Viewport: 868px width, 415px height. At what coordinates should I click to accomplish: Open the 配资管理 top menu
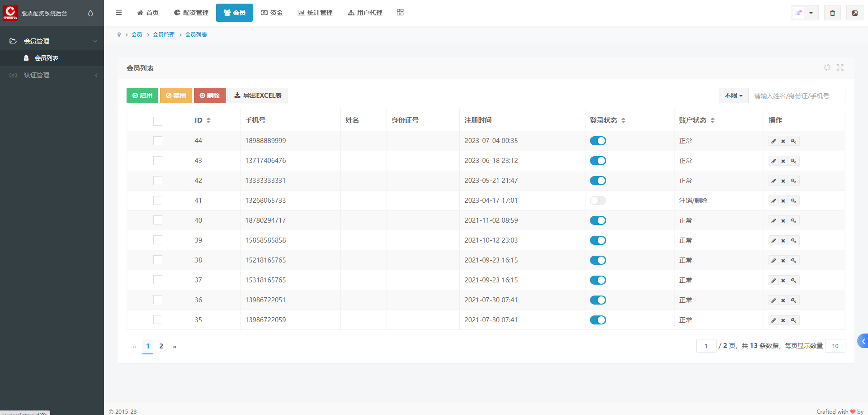click(191, 13)
